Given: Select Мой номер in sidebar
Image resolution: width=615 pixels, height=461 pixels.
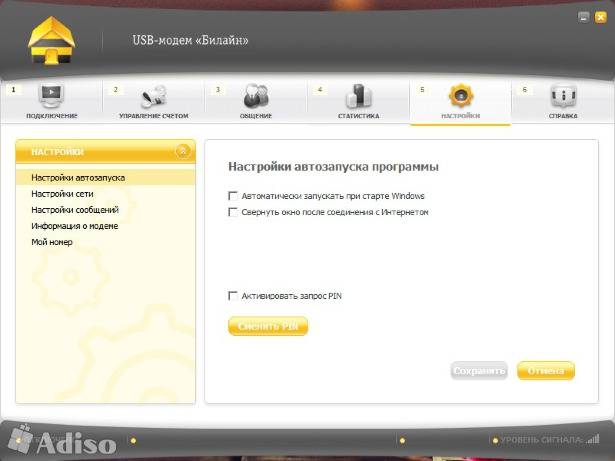Looking at the screenshot, I should click(x=52, y=242).
